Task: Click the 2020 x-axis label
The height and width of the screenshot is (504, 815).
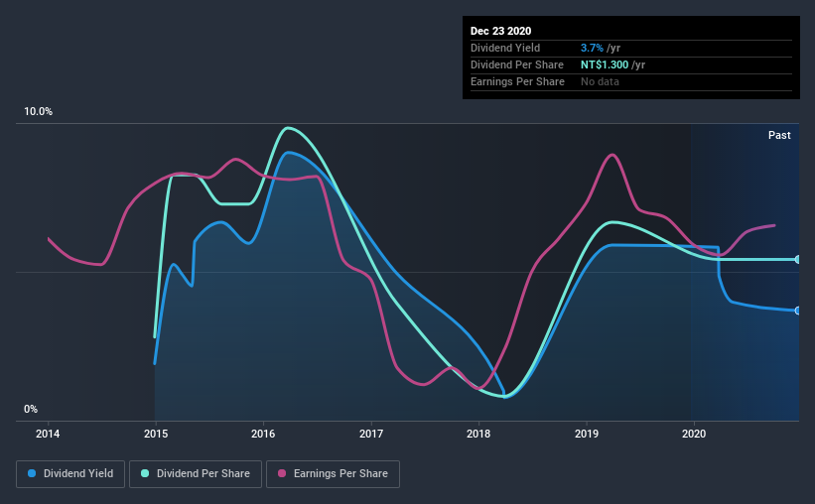Action: (x=694, y=434)
